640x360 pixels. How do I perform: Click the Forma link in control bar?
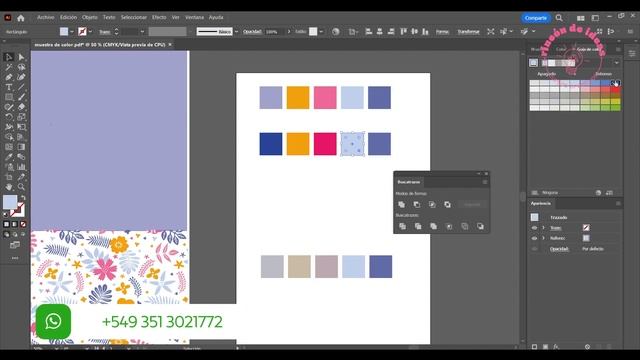[x=442, y=31]
